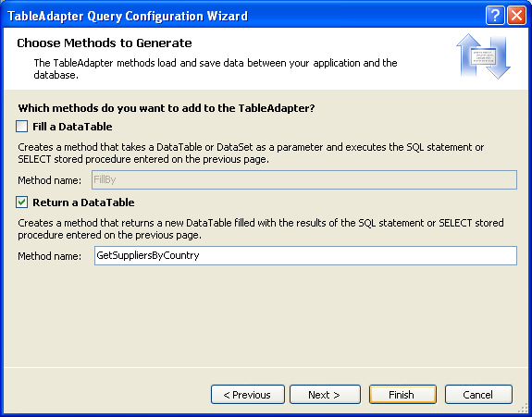This screenshot has width=532, height=417.
Task: Click the description below Return a DataTable
Action: [x=261, y=229]
